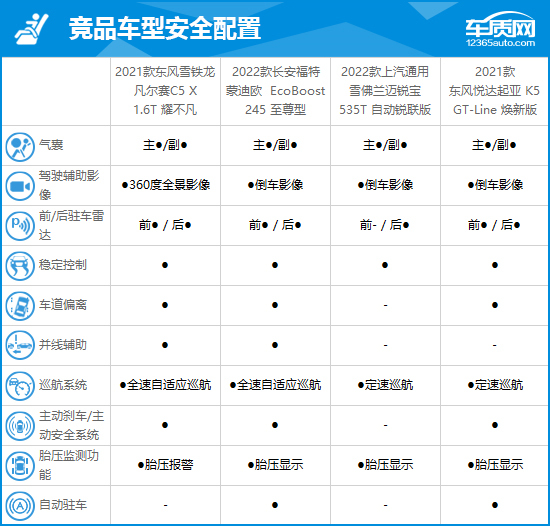Click the 360度全景影像 cell
This screenshot has width=550, height=526.
tap(166, 185)
